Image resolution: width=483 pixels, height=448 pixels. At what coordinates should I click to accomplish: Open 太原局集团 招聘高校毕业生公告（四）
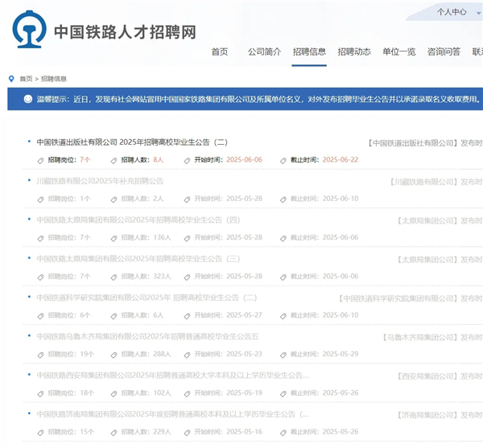coord(138,220)
